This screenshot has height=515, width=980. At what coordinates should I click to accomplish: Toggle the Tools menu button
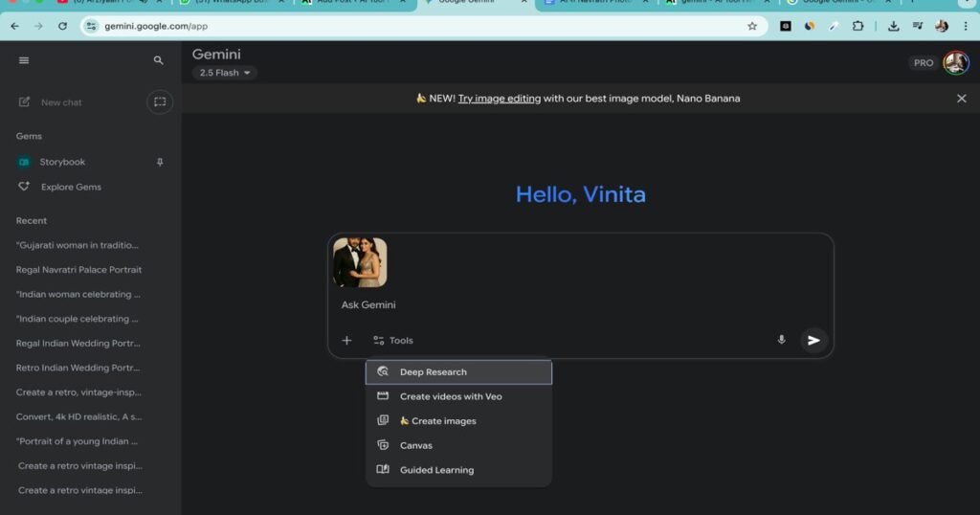393,340
